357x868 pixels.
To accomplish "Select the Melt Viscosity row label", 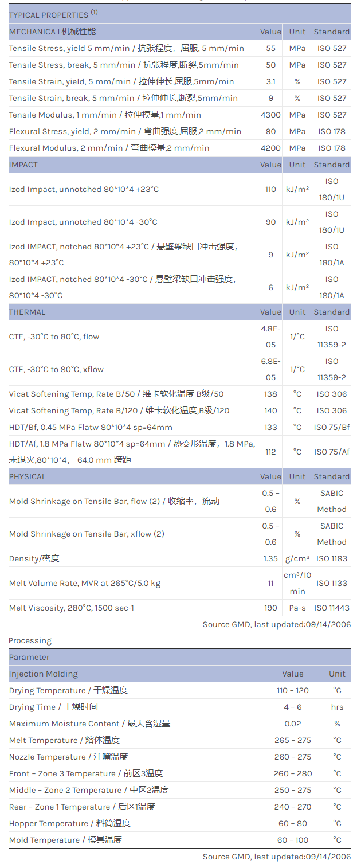I will click(72, 608).
